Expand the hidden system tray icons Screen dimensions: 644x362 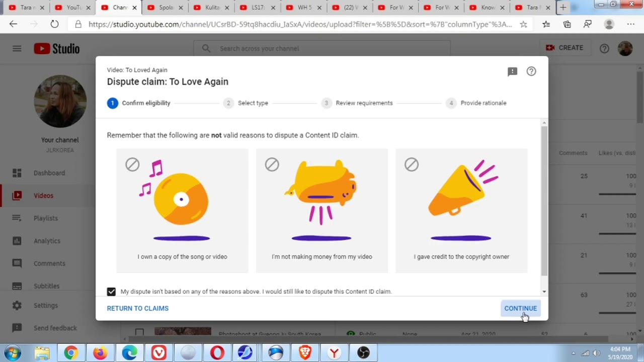click(573, 353)
